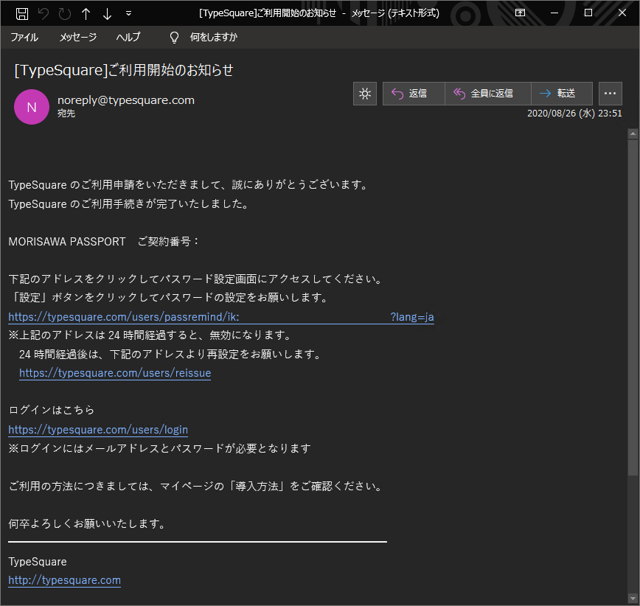This screenshot has width=640, height=606.
Task: Click the ログインはこちら text
Action: [x=51, y=410]
